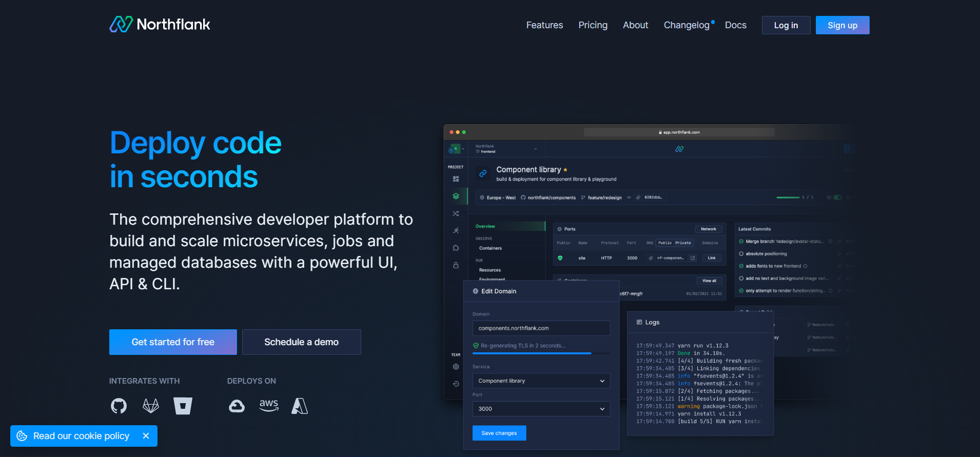Open the site DNS in external link
Screen dimensions: 980x457
pos(693,258)
